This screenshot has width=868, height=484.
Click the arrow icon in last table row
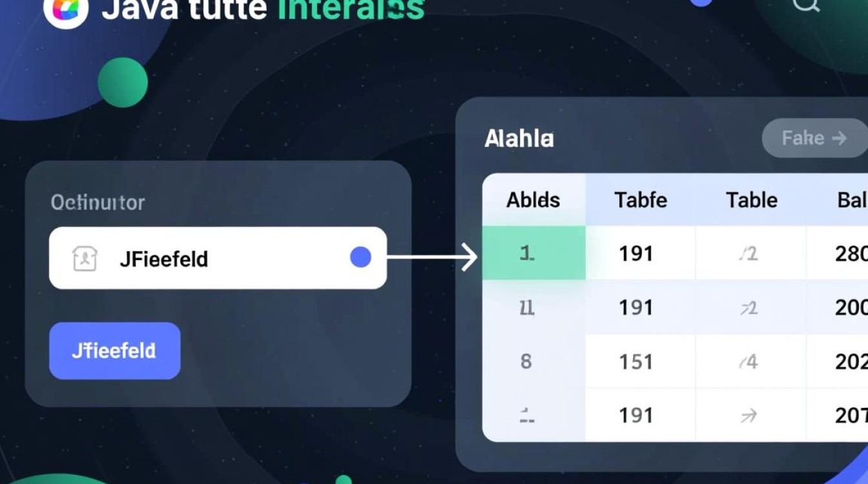click(x=749, y=416)
